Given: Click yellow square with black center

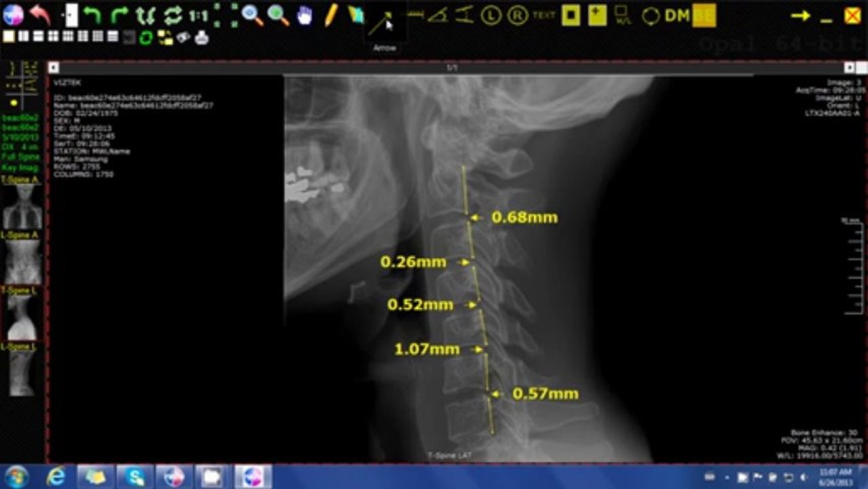Looking at the screenshot, I should 571,15.
